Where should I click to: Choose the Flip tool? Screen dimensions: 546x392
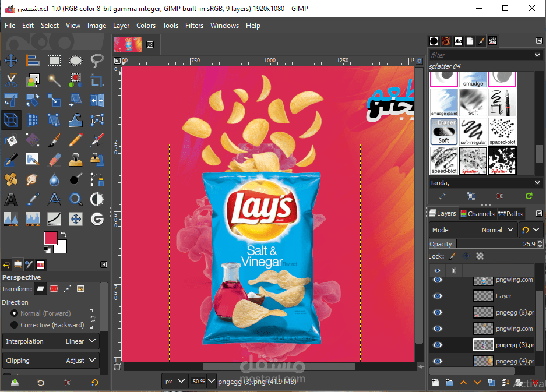[x=97, y=100]
